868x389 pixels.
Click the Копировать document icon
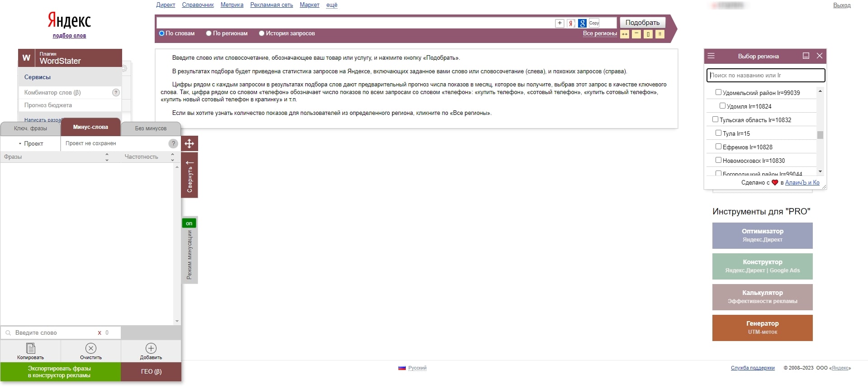(x=30, y=348)
